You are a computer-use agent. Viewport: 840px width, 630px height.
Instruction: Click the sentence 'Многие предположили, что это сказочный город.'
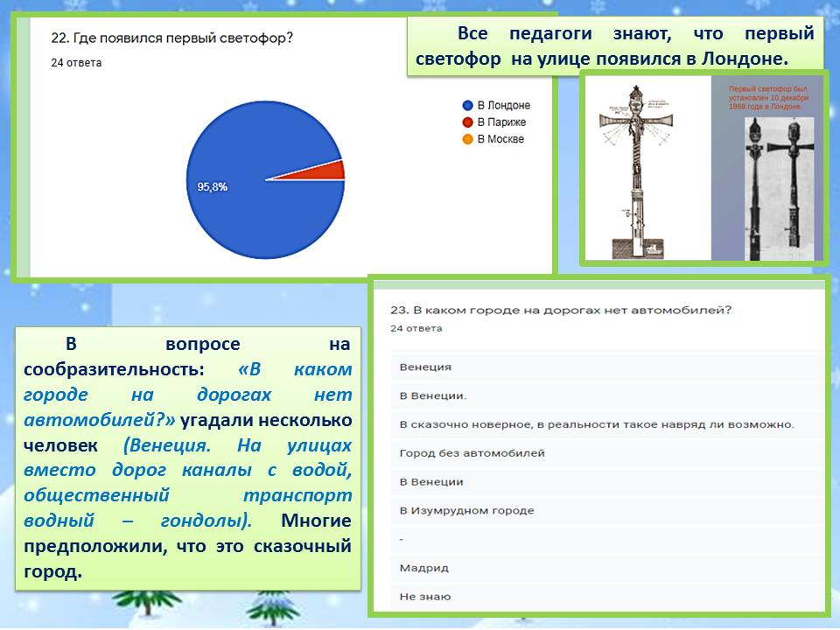click(187, 546)
